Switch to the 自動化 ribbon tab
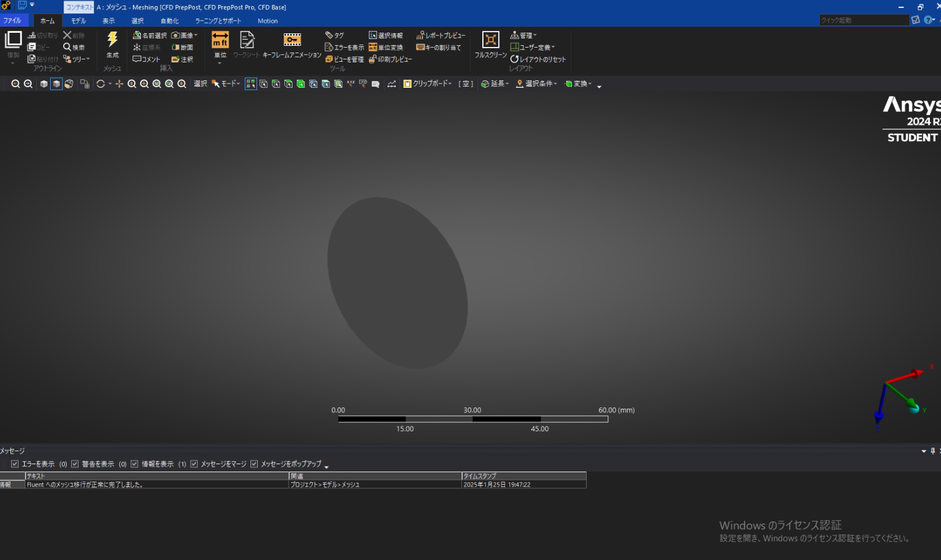Image resolution: width=941 pixels, height=560 pixels. click(x=170, y=21)
